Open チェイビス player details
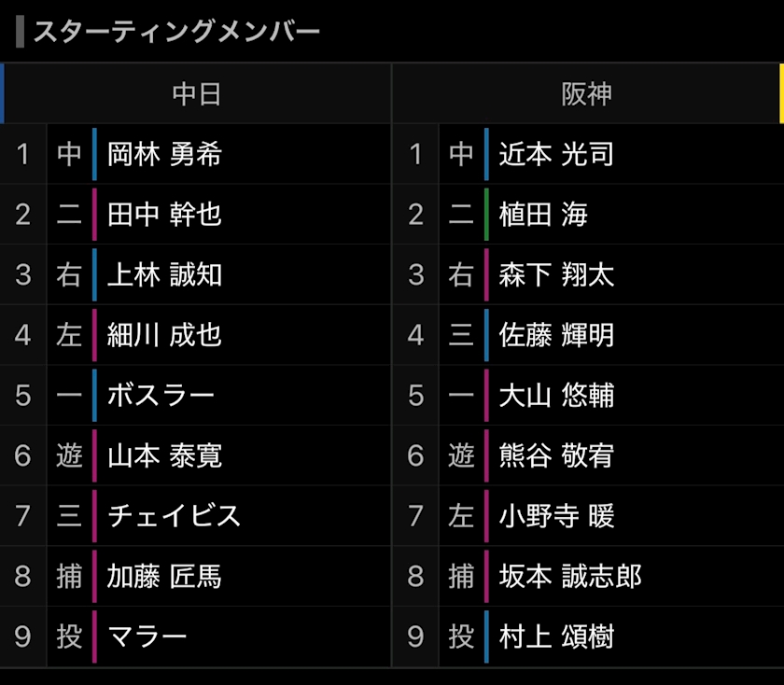Viewport: 784px width, 685px height. pyautogui.click(x=175, y=516)
